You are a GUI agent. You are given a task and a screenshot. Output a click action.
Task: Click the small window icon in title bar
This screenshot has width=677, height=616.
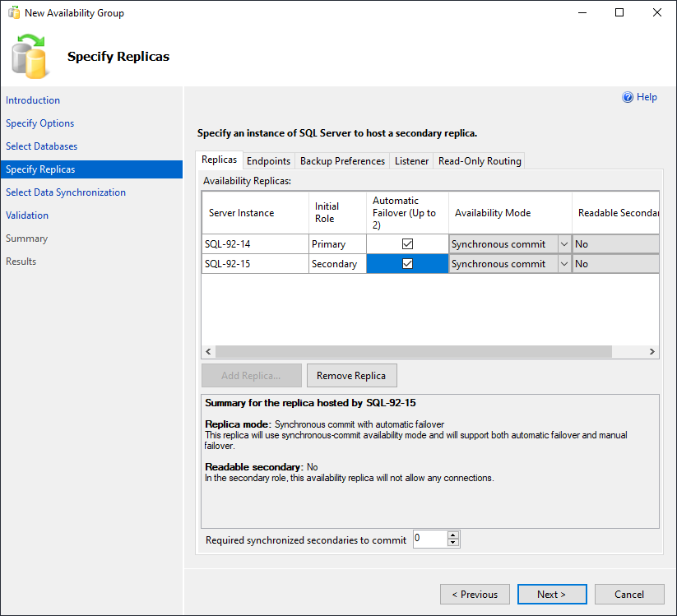[x=13, y=13]
